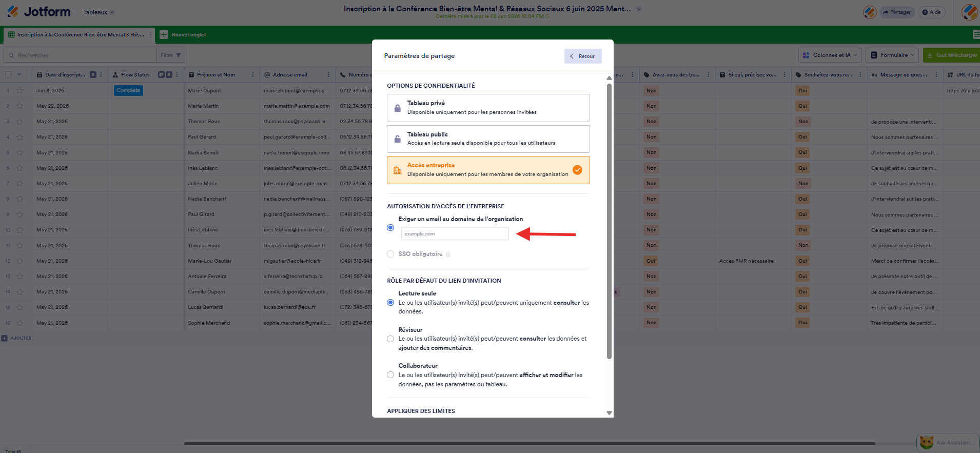Click nadia.benoit@exemple.com email cell
The image size is (980, 453).
pos(298,153)
